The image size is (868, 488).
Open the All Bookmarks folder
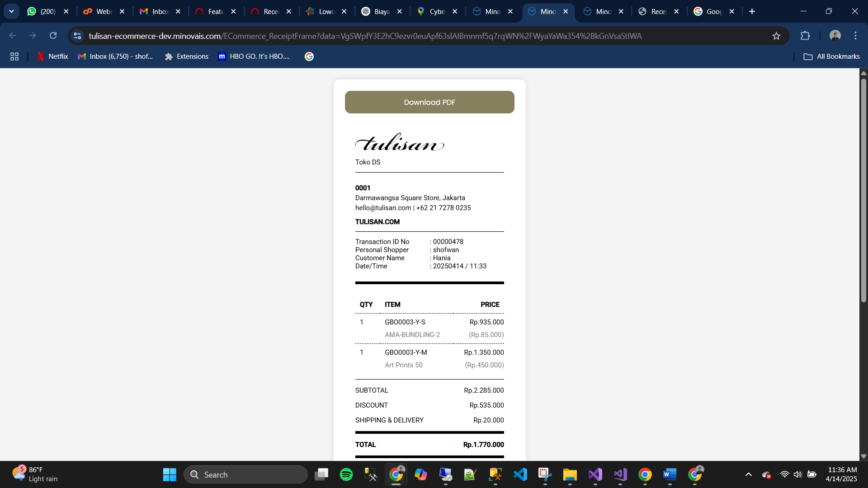[x=831, y=56]
